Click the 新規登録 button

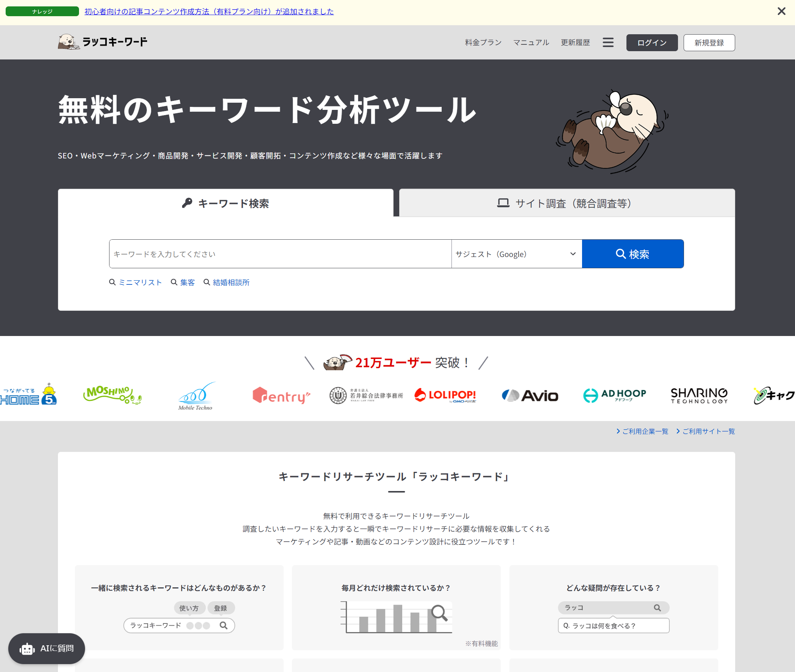[709, 42]
